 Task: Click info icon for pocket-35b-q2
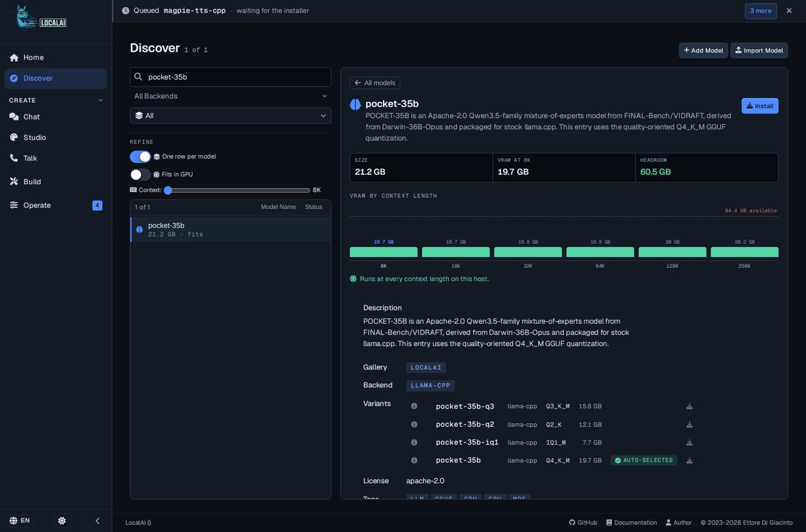click(x=414, y=425)
